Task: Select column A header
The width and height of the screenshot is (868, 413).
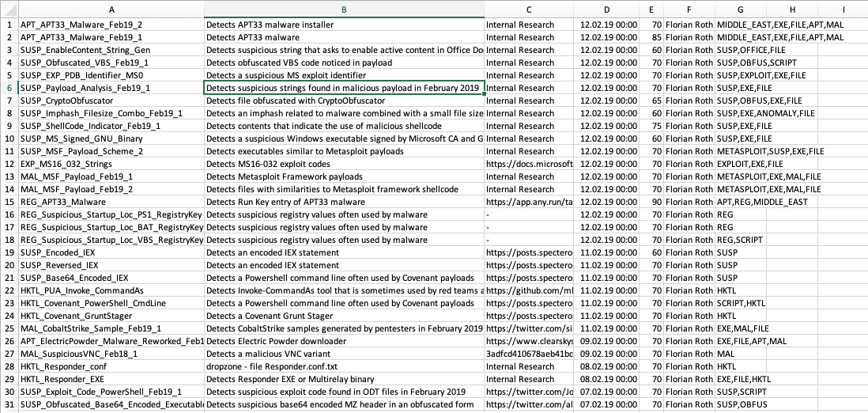Action: click(111, 9)
